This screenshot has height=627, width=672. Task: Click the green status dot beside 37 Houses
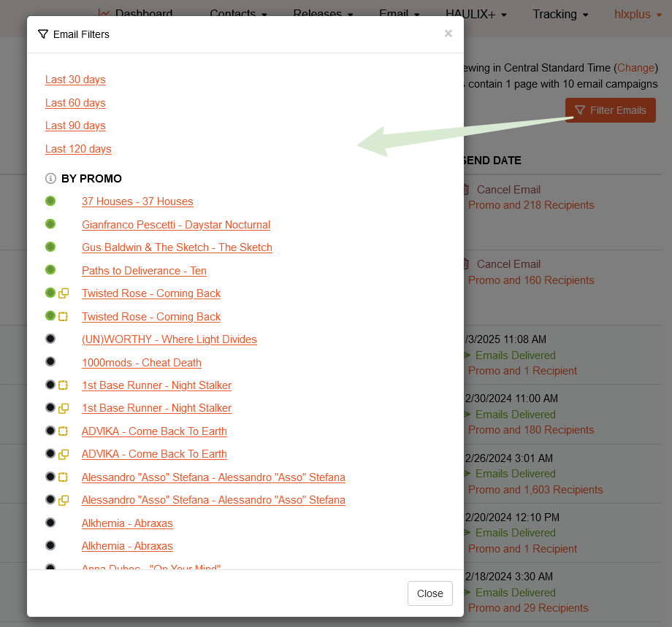click(x=50, y=201)
